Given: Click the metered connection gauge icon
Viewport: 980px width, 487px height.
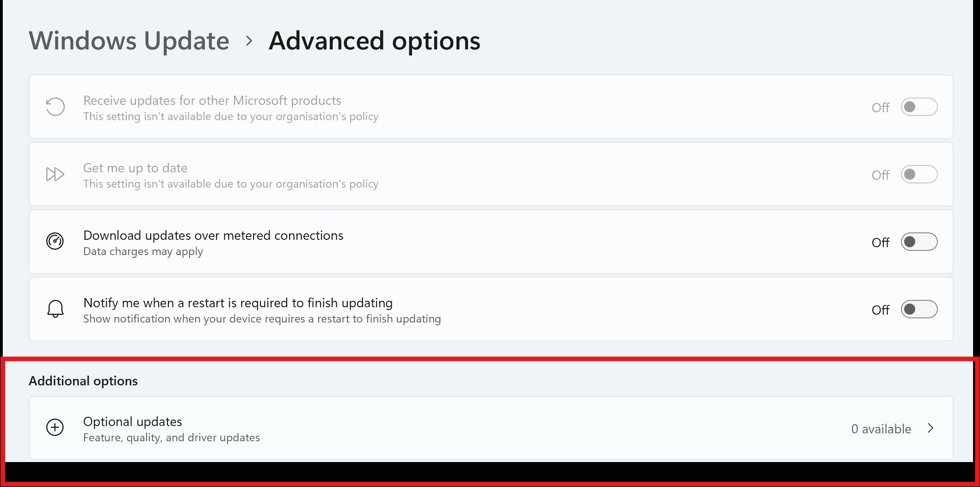Looking at the screenshot, I should point(55,241).
